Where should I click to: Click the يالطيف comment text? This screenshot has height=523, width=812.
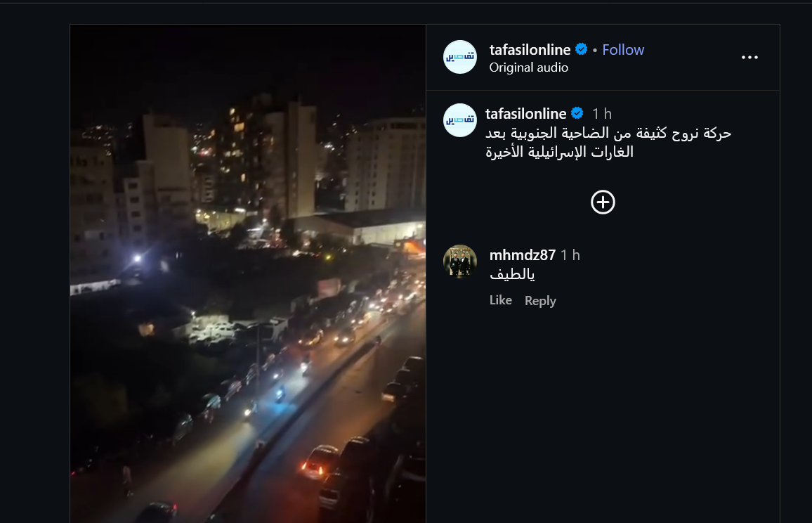coord(512,274)
